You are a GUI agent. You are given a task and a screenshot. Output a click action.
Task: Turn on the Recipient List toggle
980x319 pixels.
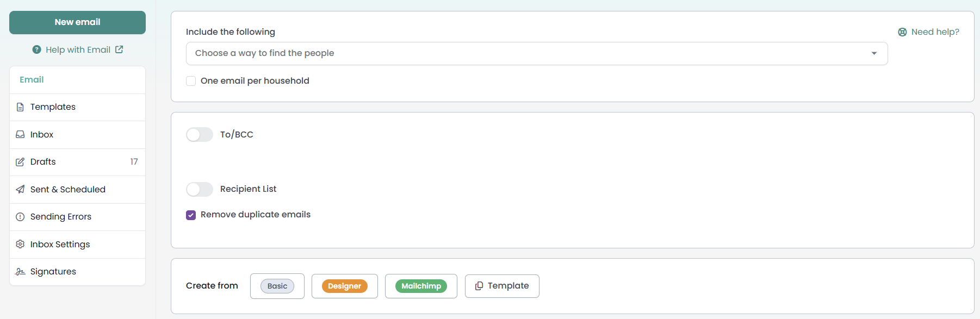click(200, 189)
